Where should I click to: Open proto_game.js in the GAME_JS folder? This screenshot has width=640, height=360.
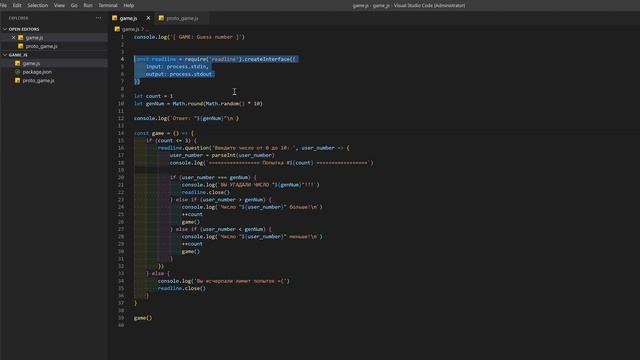38,80
